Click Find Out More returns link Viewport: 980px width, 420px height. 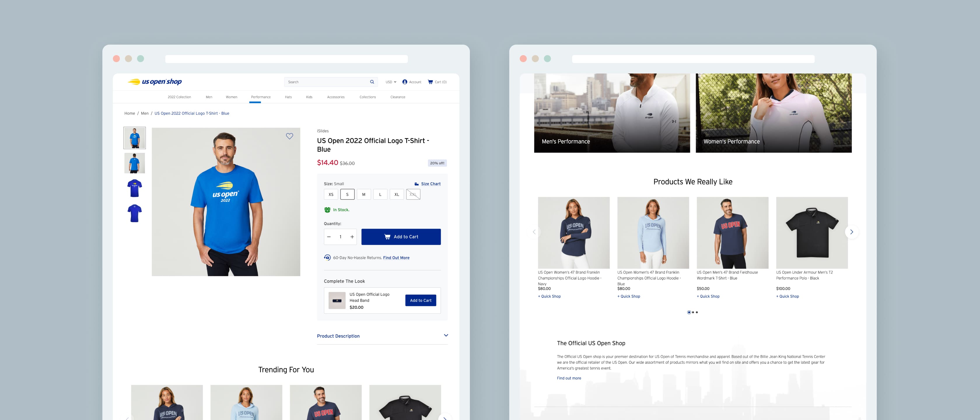tap(396, 258)
